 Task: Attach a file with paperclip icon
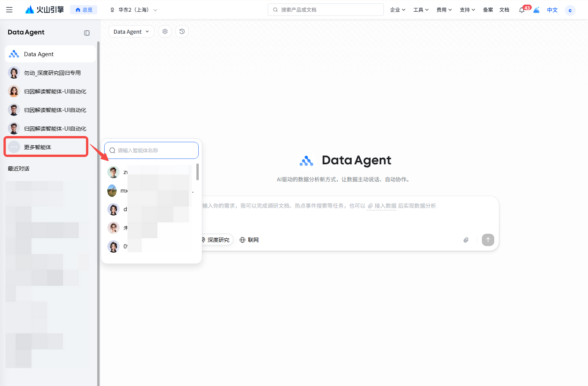(x=466, y=240)
